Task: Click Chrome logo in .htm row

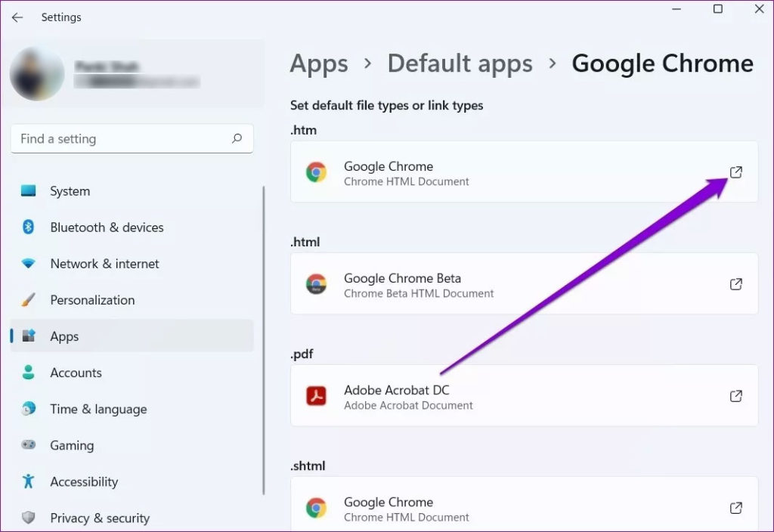Action: click(316, 172)
